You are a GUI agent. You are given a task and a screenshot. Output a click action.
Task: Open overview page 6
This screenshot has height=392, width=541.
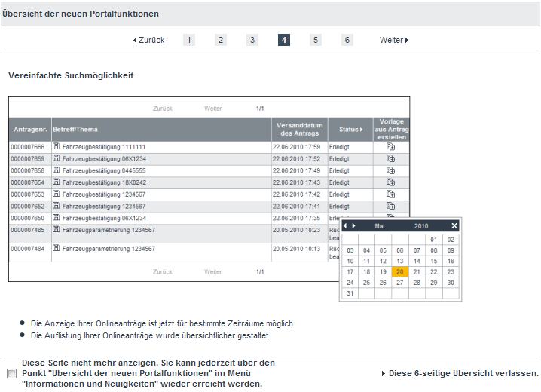point(347,40)
